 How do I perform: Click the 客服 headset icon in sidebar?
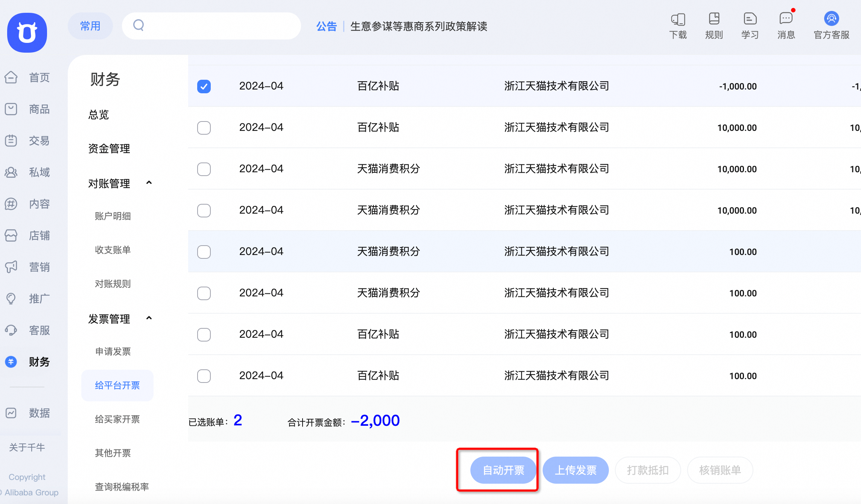[11, 330]
